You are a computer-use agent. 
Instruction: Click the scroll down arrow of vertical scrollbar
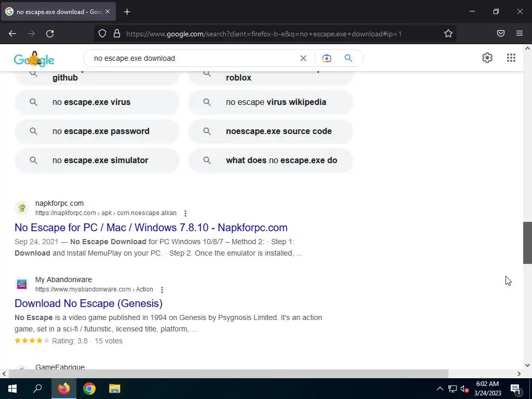click(527, 365)
